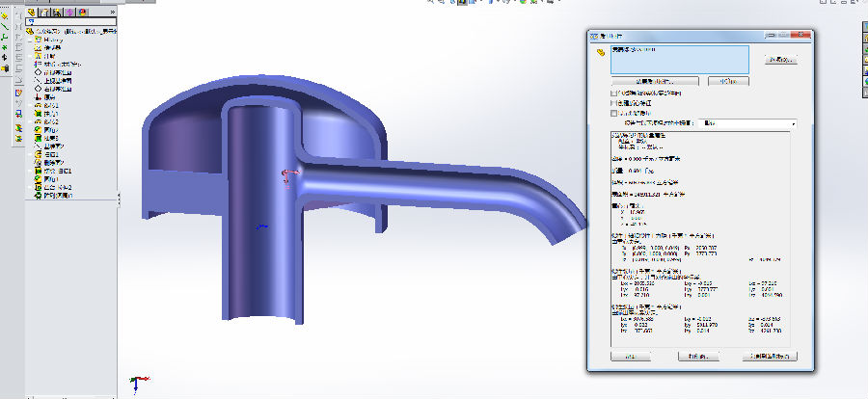Viewport: 868px width, 399px height.
Task: Open the FeatureManager design tree tab
Action: click(x=32, y=12)
